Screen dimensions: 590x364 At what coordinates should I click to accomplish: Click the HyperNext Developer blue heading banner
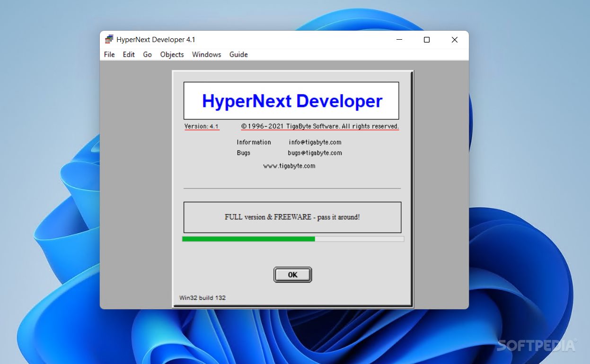coord(291,101)
